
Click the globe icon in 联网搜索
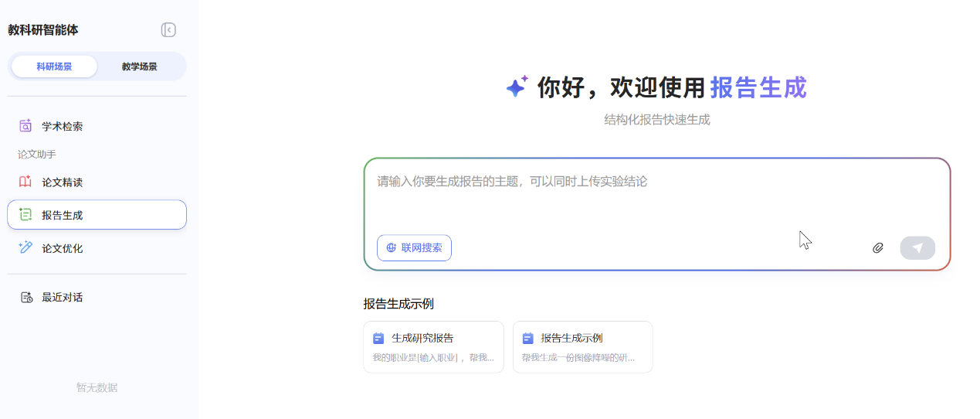(392, 248)
